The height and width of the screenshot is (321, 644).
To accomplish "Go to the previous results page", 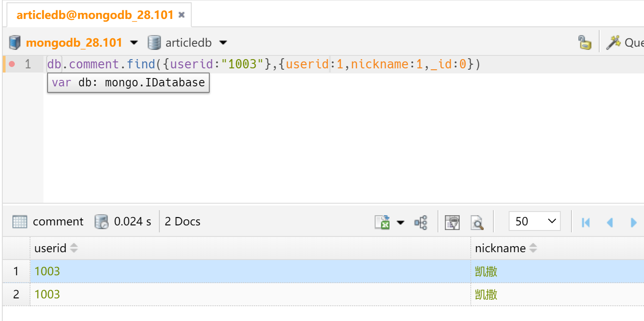I will point(610,222).
